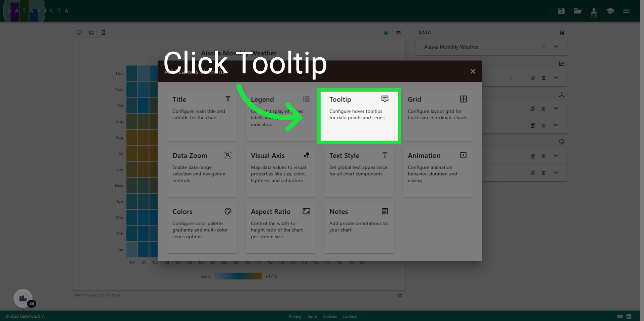Click the graduation cap tutorials icon
644x321 pixels.
[610, 11]
